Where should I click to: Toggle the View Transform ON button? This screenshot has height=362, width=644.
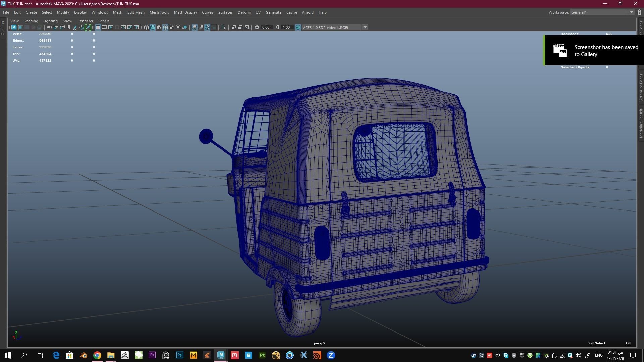298,27
